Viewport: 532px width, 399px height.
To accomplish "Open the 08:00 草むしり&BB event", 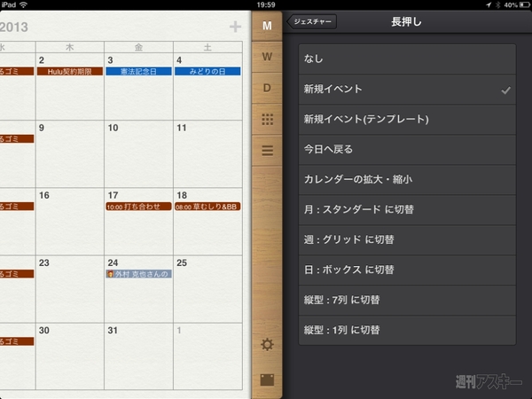I will click(207, 207).
